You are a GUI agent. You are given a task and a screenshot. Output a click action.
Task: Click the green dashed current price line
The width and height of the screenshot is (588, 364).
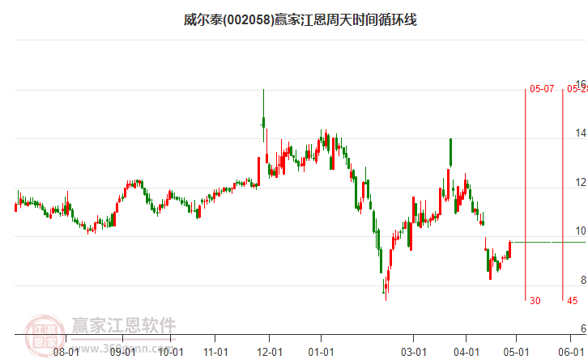[548, 242]
